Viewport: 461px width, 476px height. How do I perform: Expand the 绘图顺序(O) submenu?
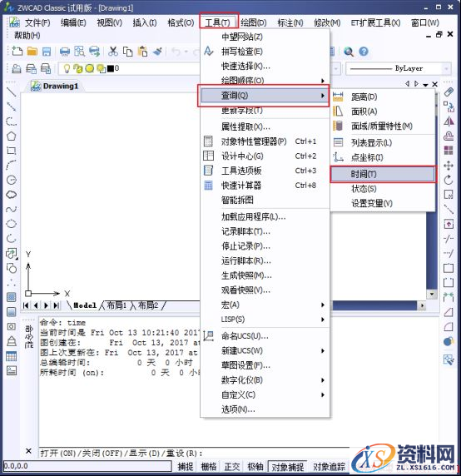[265, 81]
